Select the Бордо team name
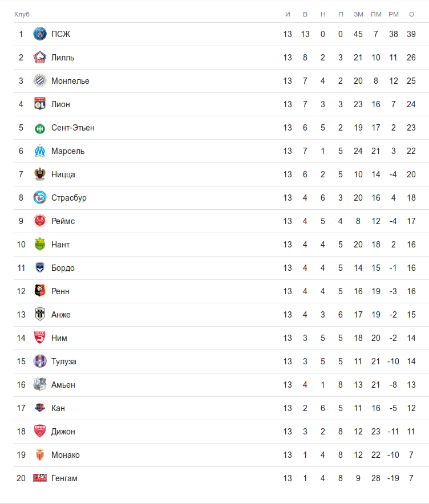The image size is (429, 504). pyautogui.click(x=63, y=268)
